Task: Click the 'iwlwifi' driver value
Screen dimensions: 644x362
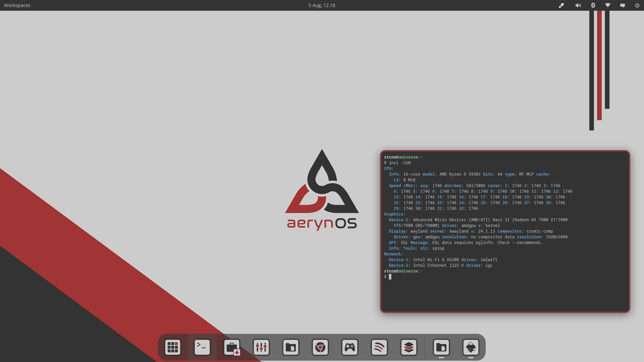Action: coord(489,260)
